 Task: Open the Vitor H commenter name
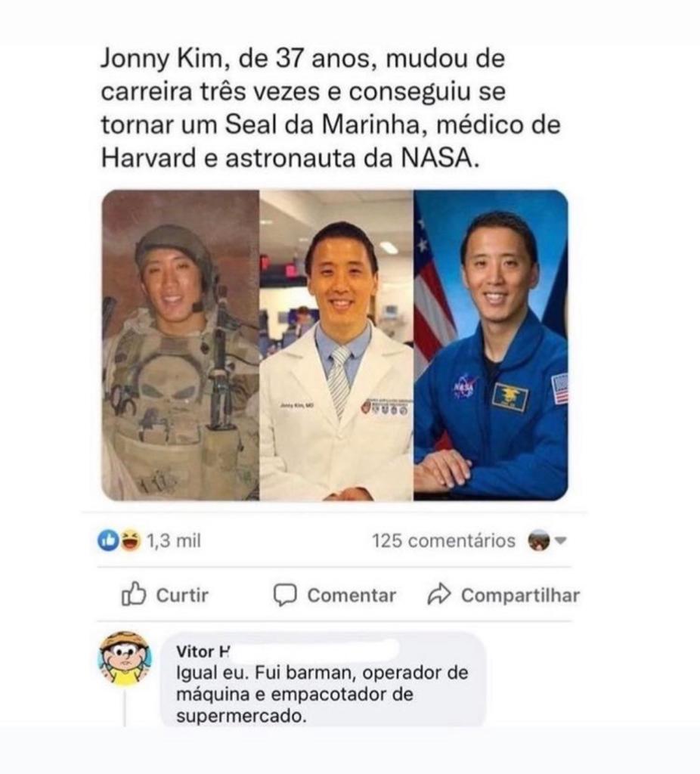click(x=202, y=652)
